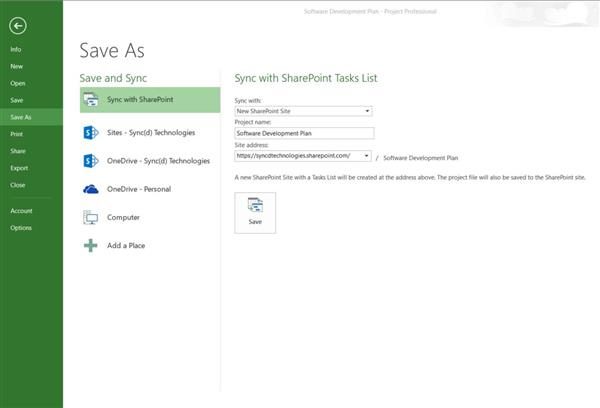Click the Add a Place plus icon
Screen dimensions: 600x408
pos(91,245)
